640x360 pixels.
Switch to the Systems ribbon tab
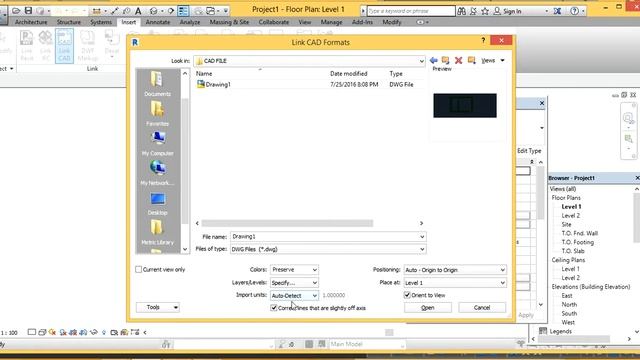(101, 22)
